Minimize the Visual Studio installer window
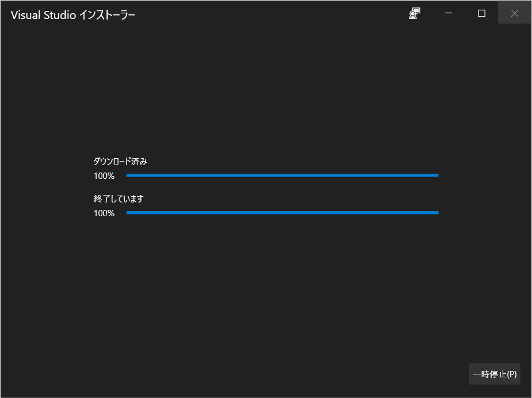This screenshot has height=398, width=532. tap(449, 13)
